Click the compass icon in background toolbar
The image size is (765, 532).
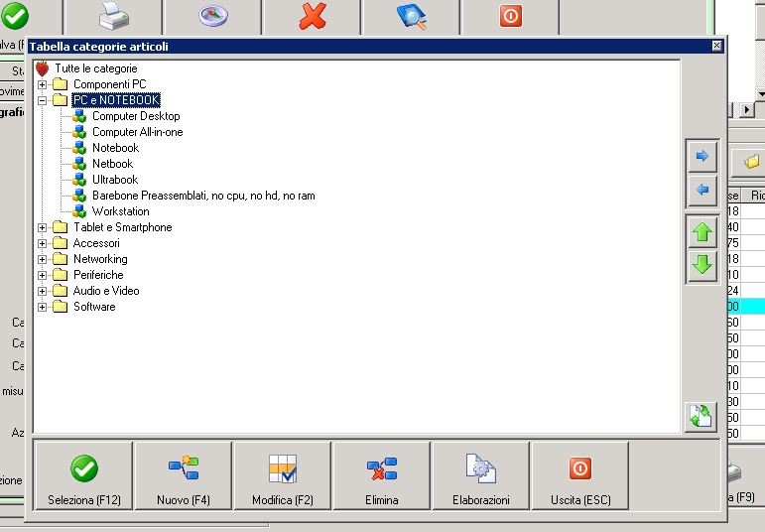pyautogui.click(x=213, y=16)
